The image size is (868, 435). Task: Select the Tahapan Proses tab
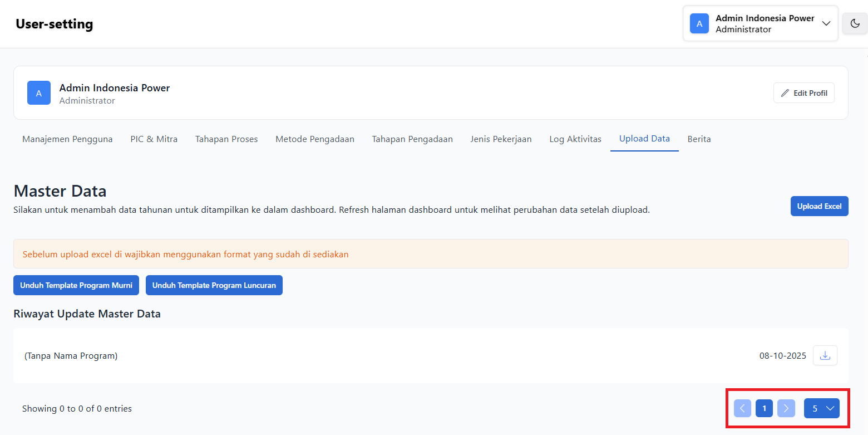click(x=226, y=139)
